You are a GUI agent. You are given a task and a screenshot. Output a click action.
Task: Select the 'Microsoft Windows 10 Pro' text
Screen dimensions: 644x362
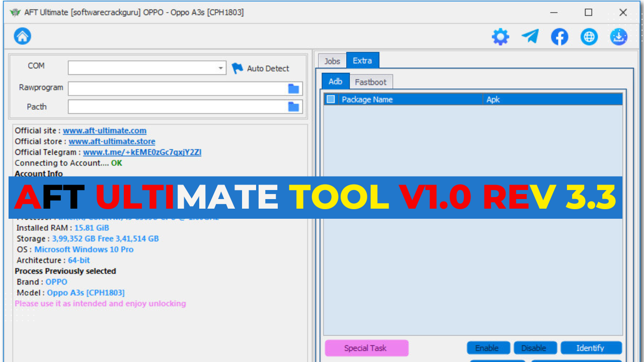84,249
